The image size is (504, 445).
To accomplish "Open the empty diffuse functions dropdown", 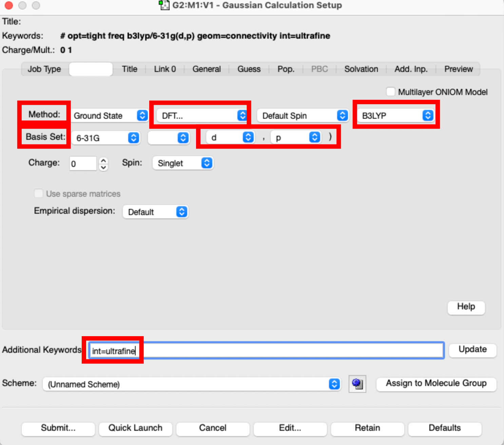I will pos(169,138).
